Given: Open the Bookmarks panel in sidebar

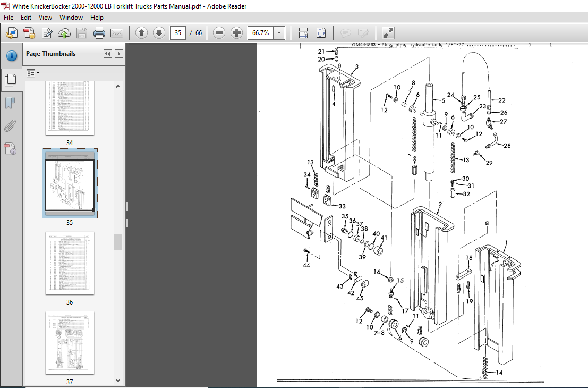Looking at the screenshot, I should [x=10, y=103].
